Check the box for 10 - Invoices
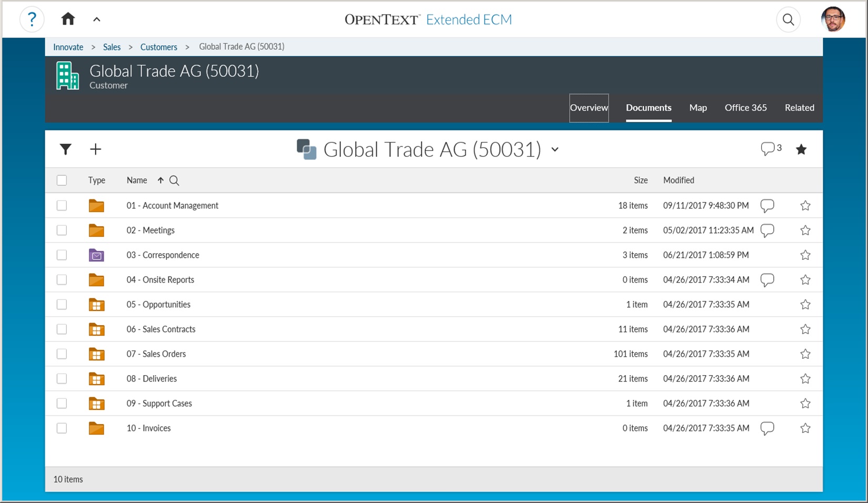Image resolution: width=868 pixels, height=503 pixels. click(62, 428)
